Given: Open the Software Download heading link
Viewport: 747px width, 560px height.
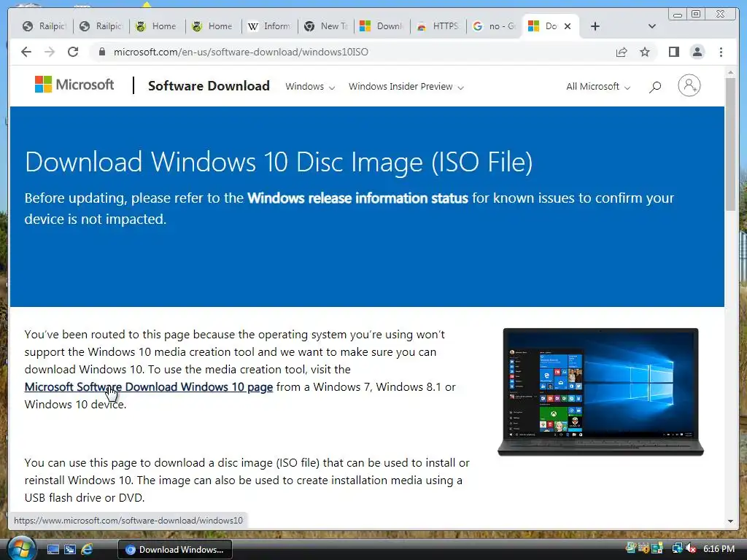Looking at the screenshot, I should [209, 86].
